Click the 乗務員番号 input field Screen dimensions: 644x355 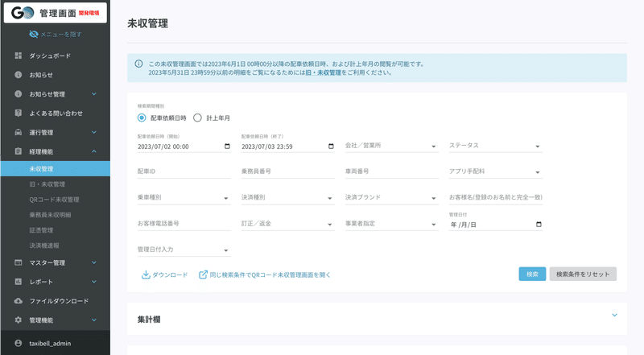(288, 171)
